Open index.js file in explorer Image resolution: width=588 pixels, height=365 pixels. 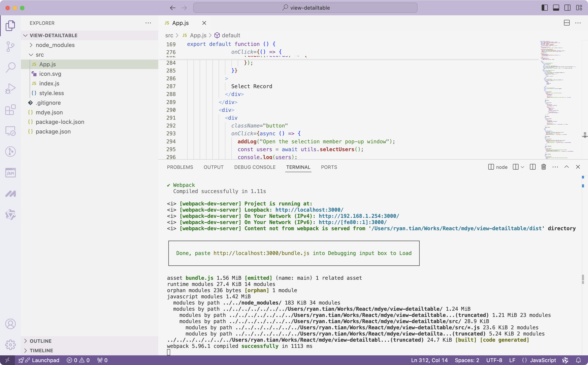[90, 84]
